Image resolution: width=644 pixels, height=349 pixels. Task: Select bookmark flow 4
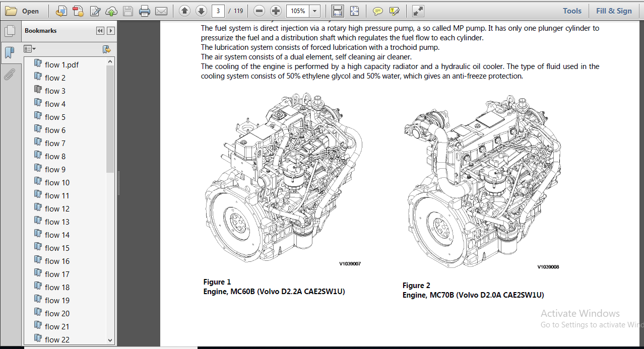(55, 104)
